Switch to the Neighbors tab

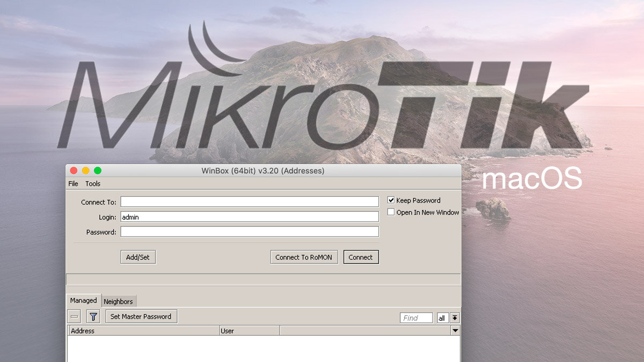pos(119,301)
